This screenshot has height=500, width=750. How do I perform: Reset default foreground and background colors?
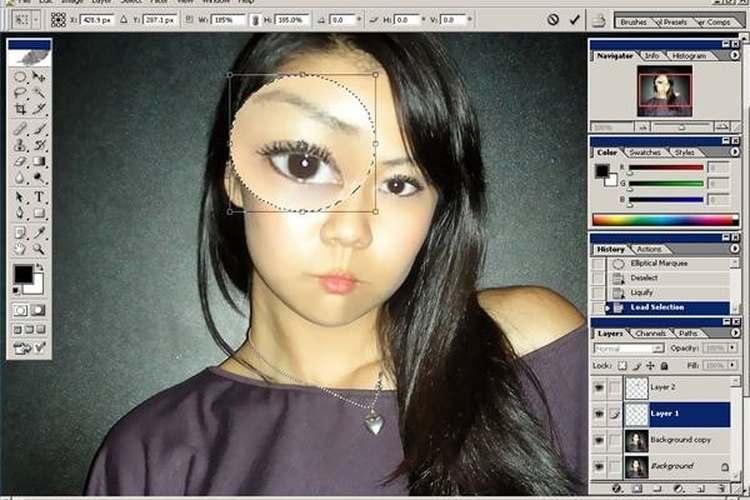pyautogui.click(x=16, y=290)
